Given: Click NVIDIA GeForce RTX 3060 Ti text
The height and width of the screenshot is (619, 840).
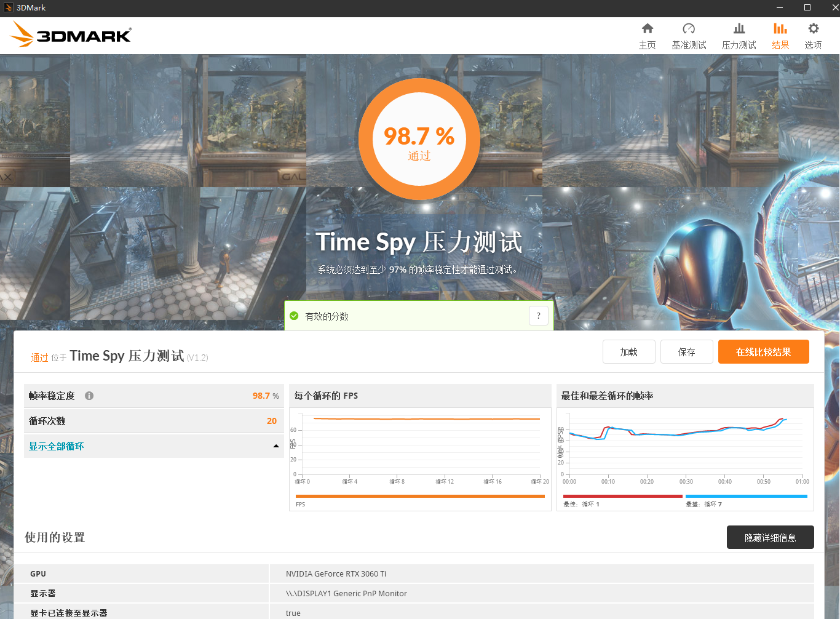Looking at the screenshot, I should coord(336,573).
